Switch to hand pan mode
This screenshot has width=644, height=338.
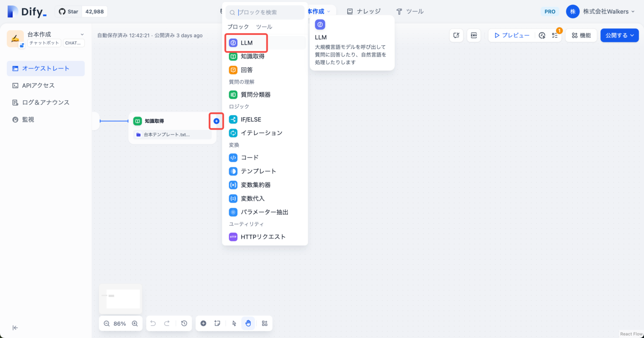point(248,323)
